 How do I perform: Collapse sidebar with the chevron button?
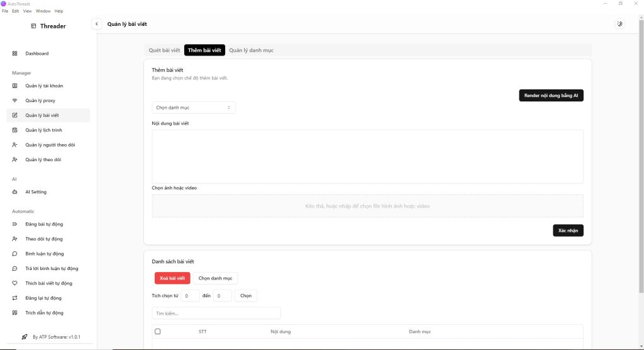pos(97,24)
